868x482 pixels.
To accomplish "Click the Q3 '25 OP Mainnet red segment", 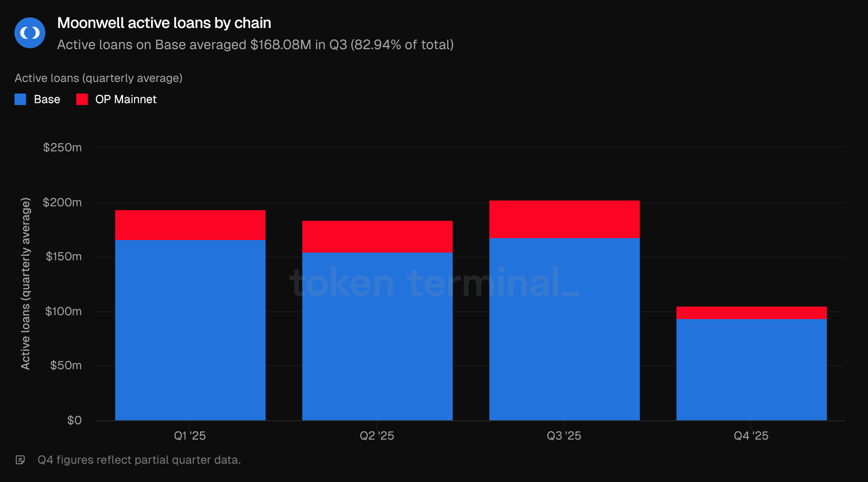I will [x=564, y=219].
